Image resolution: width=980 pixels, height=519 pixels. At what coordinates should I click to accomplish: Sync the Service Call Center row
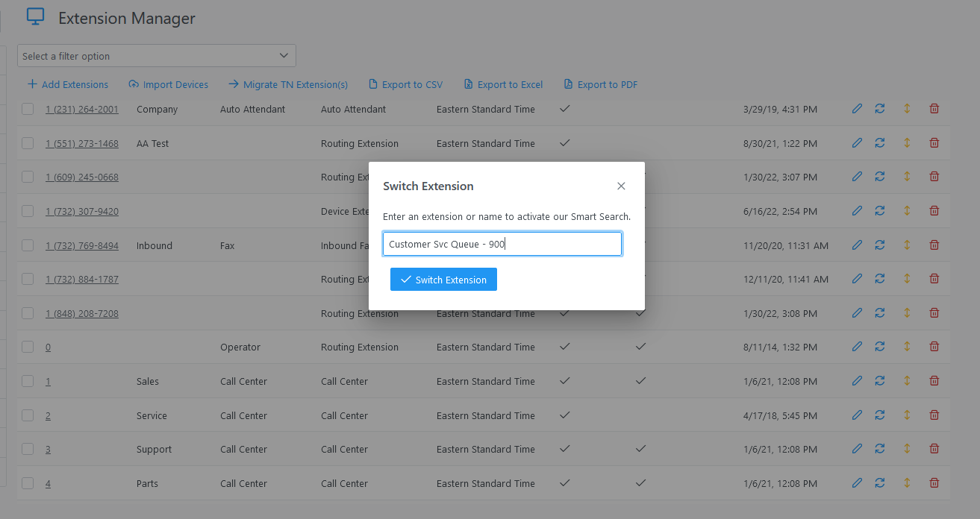880,415
